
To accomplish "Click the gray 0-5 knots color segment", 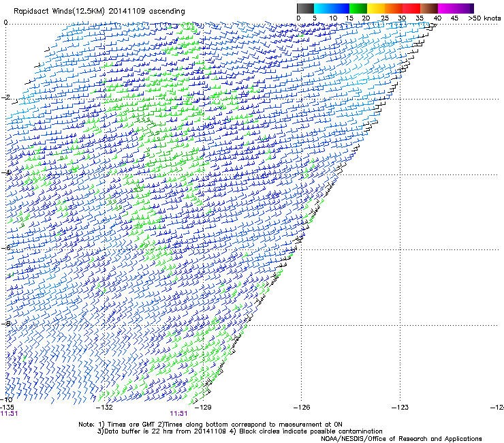I will 305,8.
